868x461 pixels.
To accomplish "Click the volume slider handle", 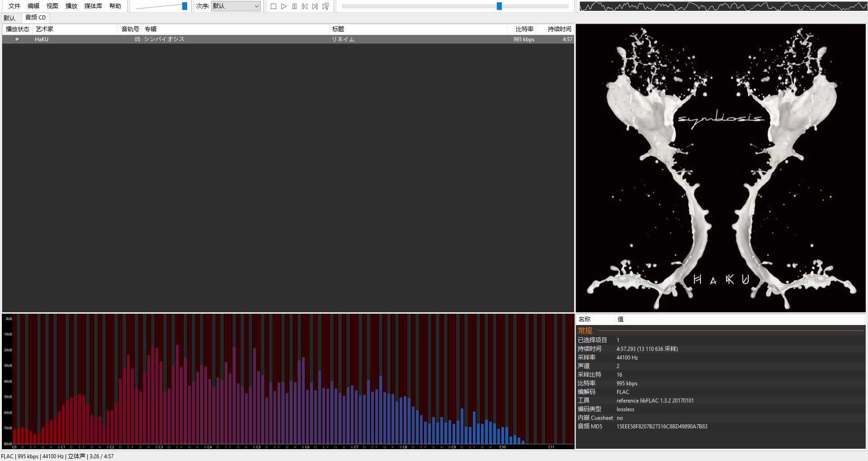I will click(184, 6).
